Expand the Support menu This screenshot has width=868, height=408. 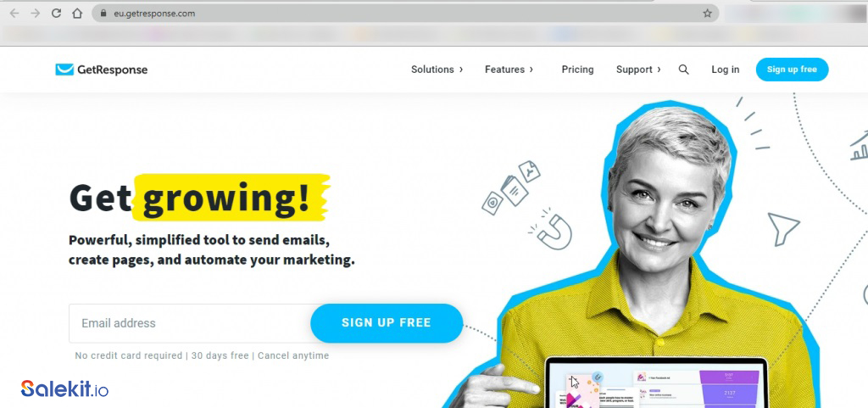(638, 70)
